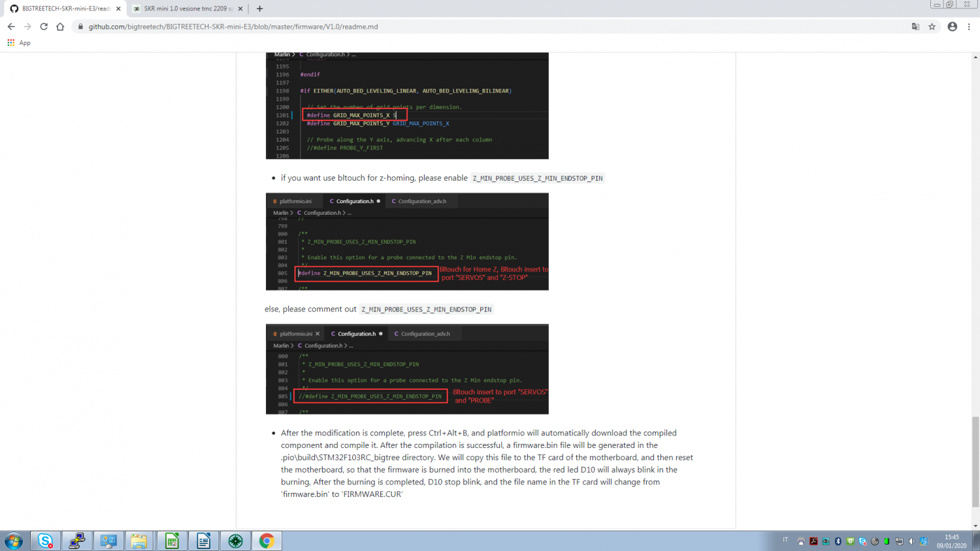980x551 pixels.
Task: Open the App bookmarks shortcut
Action: coord(19,42)
